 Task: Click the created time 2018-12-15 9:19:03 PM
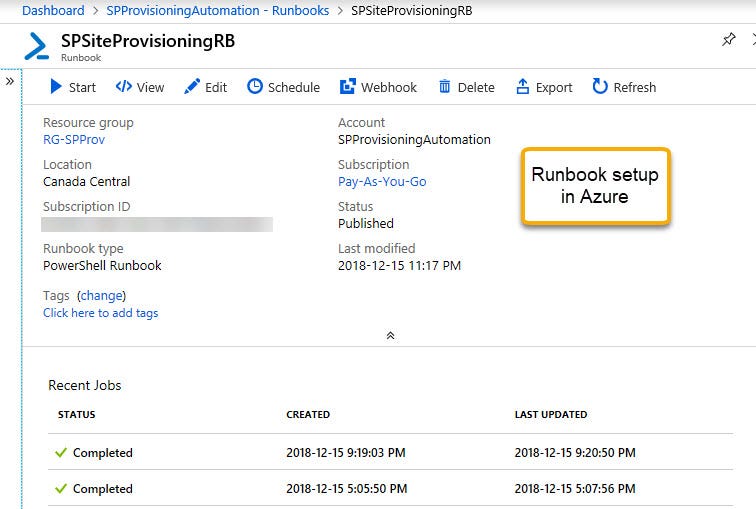click(346, 453)
